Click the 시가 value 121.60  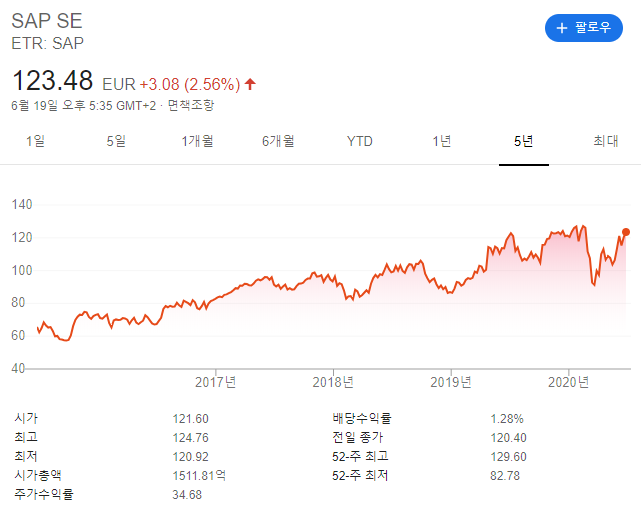point(191,419)
